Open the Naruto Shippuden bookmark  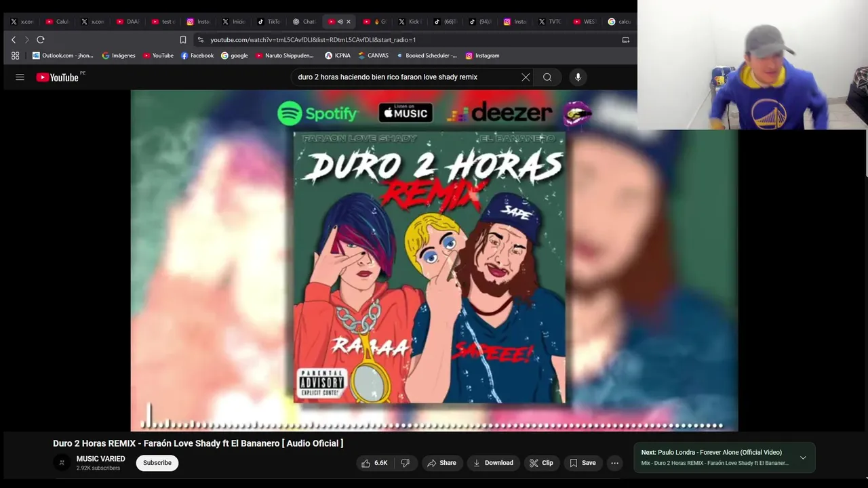coord(284,56)
